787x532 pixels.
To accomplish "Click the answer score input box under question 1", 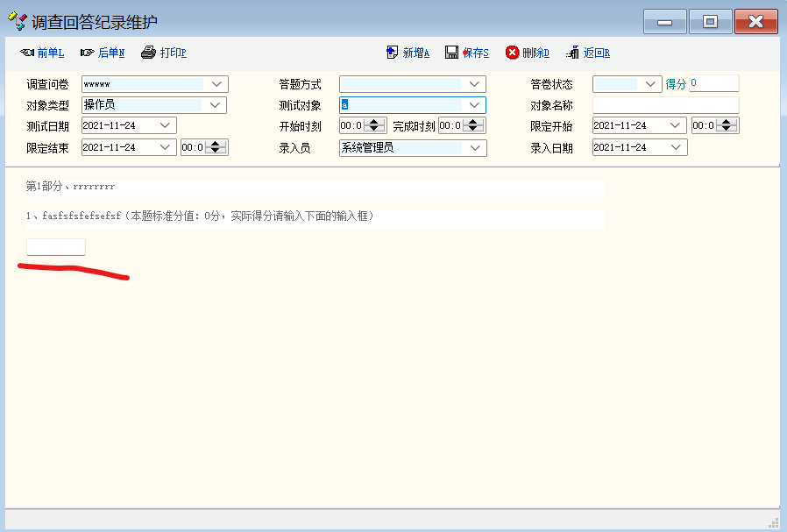I will pyautogui.click(x=56, y=247).
